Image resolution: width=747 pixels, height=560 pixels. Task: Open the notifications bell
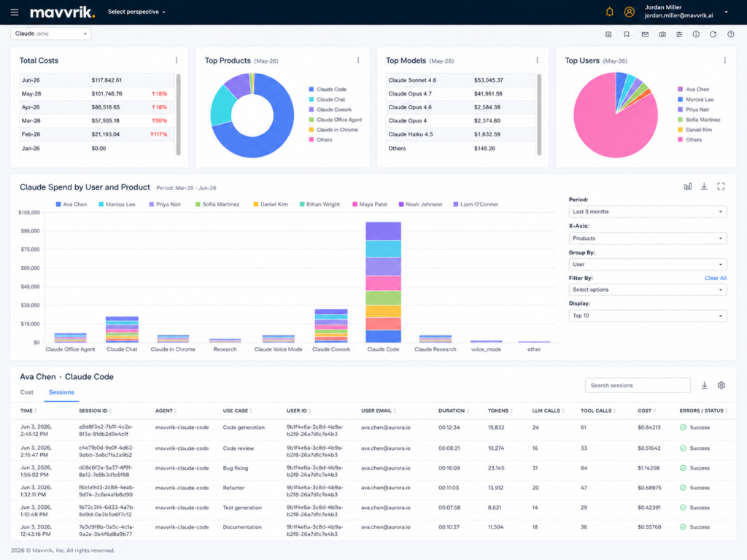609,12
